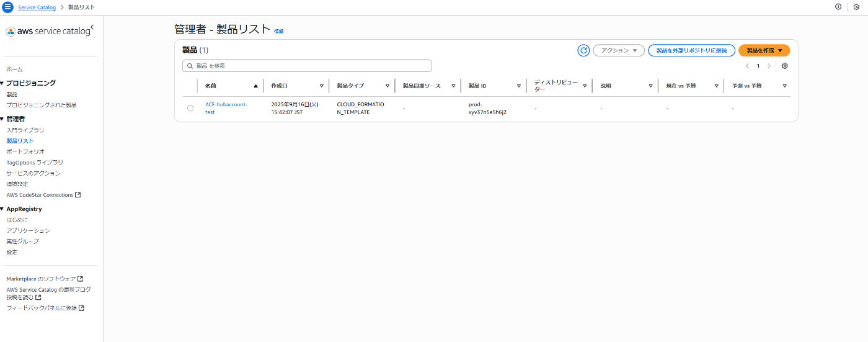Collapse the side navigation panel arrow

click(92, 27)
